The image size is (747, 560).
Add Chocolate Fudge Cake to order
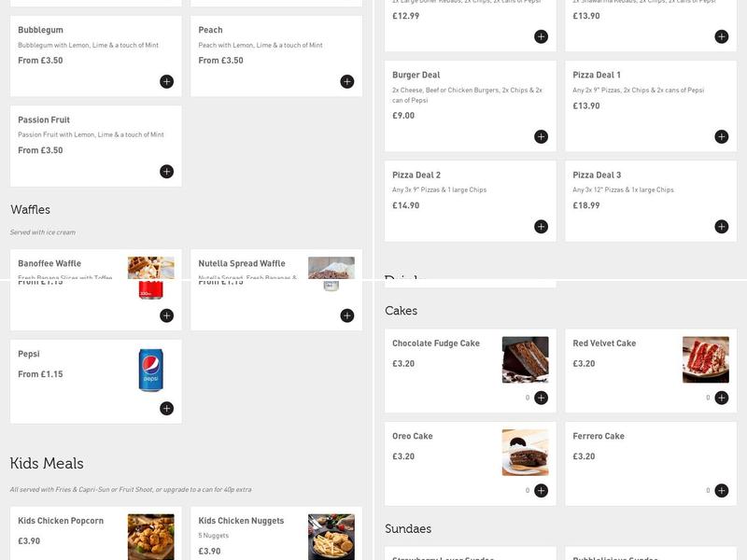(541, 398)
